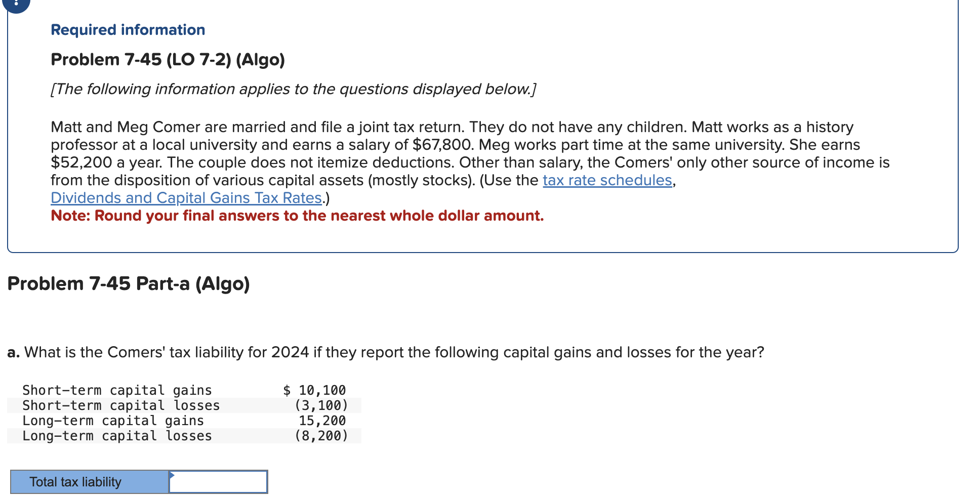This screenshot has height=496, width=980.
Task: Click the blue marker in the answer box
Action: [x=172, y=476]
